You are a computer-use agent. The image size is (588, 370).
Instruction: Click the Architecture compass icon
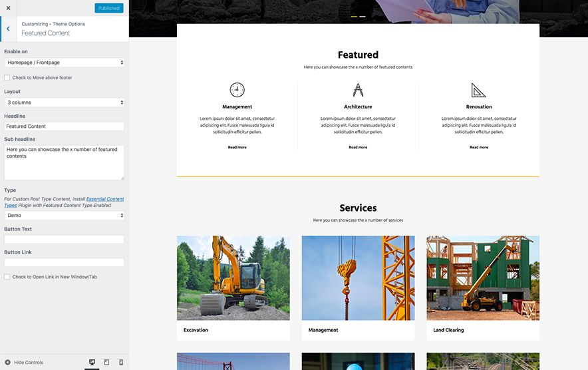(358, 90)
